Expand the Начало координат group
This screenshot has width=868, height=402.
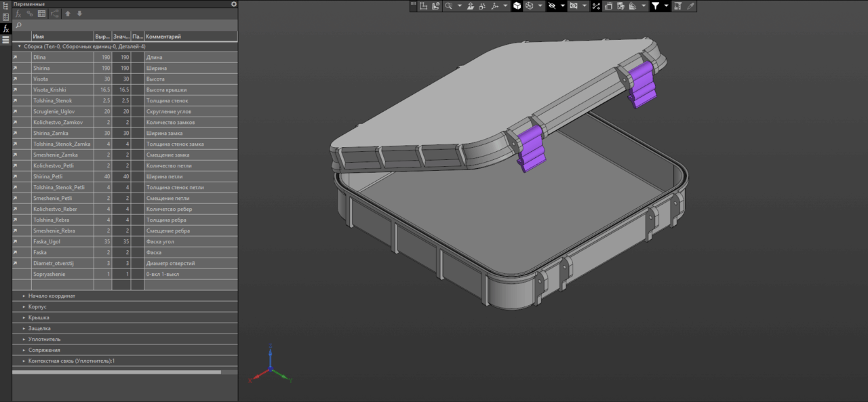(24, 296)
